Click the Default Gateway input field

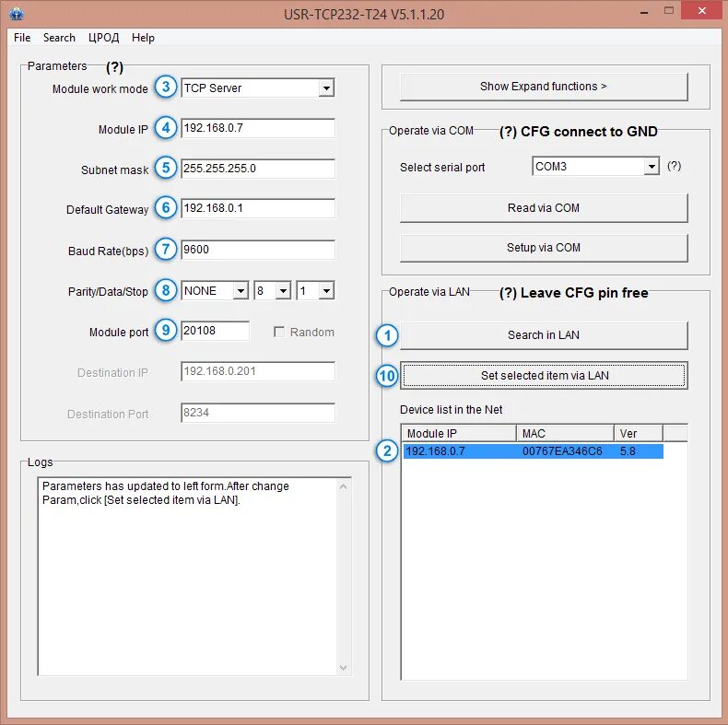pyautogui.click(x=258, y=208)
